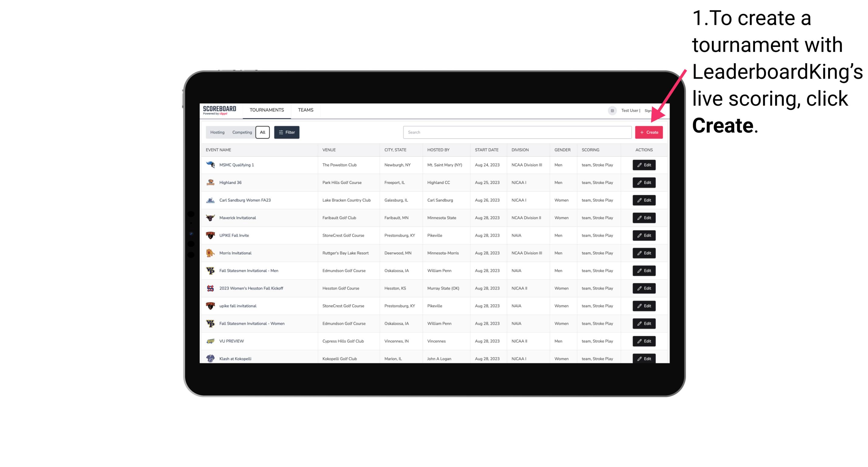Enable the Hosting tournament toggle
868x467 pixels.
click(x=217, y=132)
